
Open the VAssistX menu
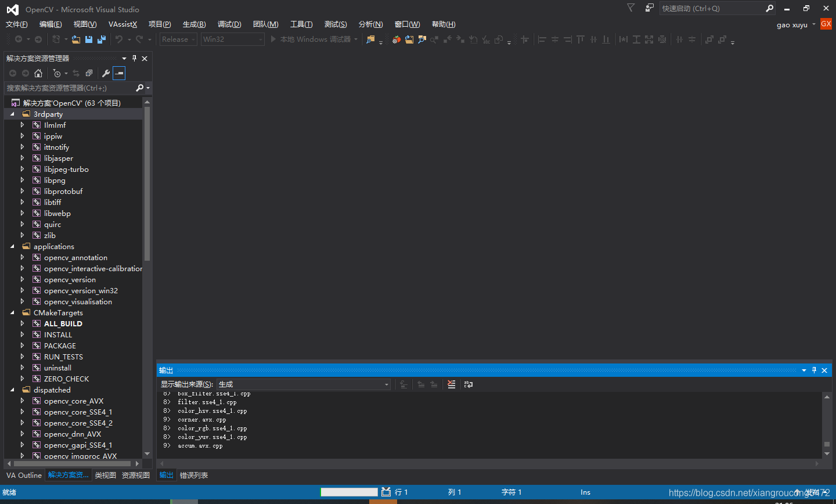pyautogui.click(x=122, y=24)
